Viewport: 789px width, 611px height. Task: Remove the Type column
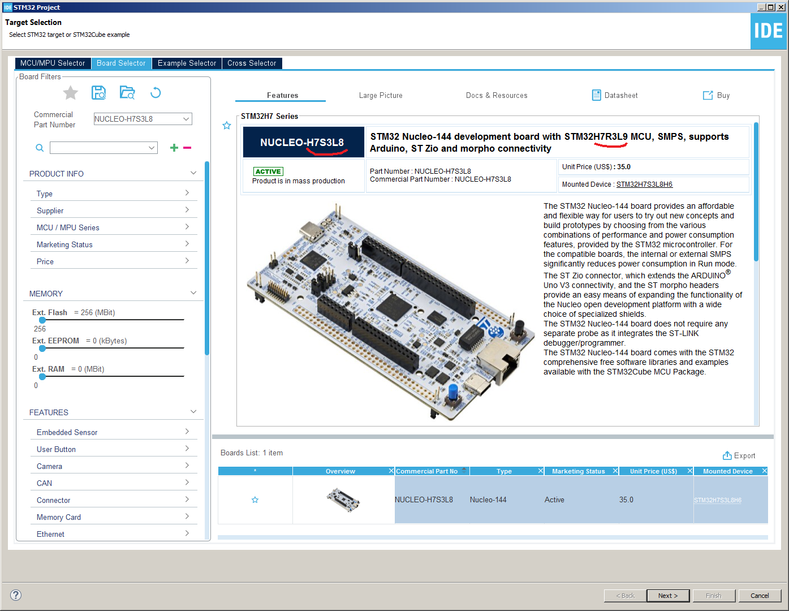coord(540,471)
